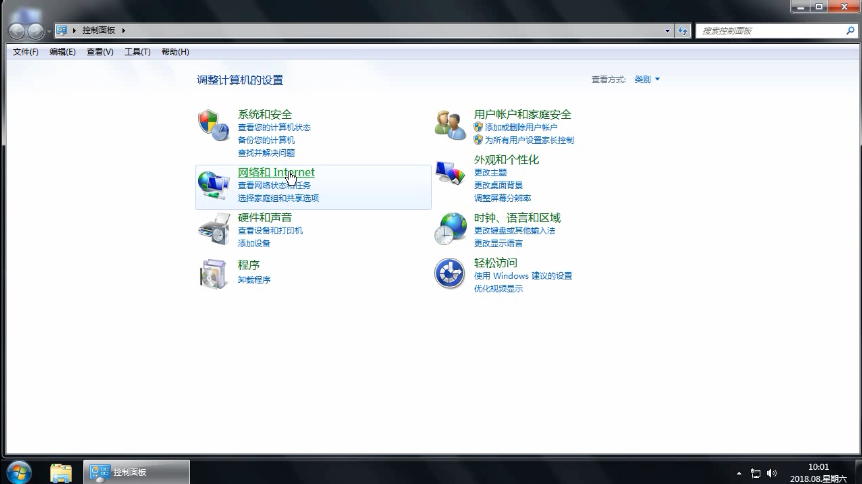Click the Windows Start orb button
This screenshot has height=484, width=862.
click(x=18, y=472)
